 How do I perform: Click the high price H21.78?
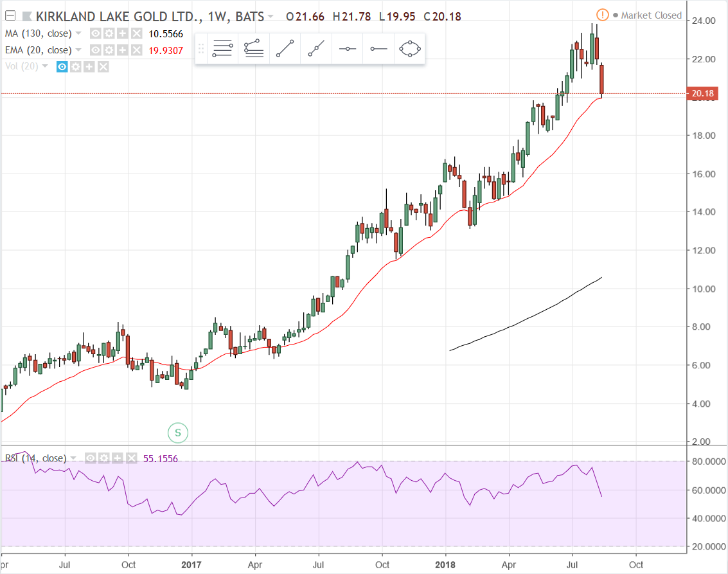[x=352, y=17]
